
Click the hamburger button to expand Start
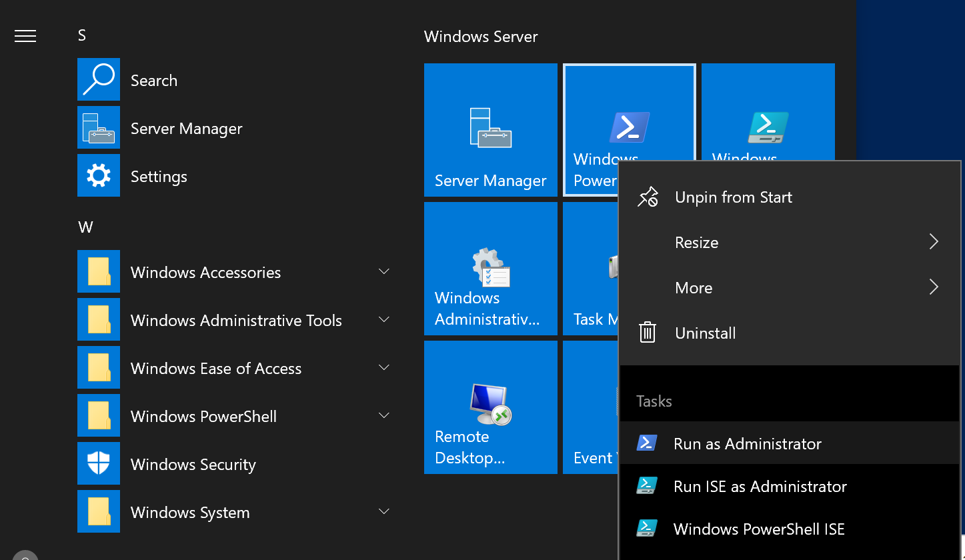25,36
